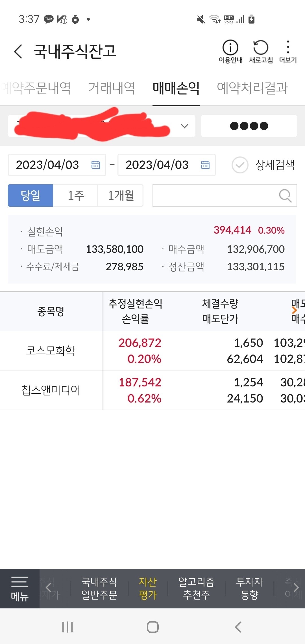Expand the account selection dropdown
This screenshot has height=644, width=305.
[184, 126]
